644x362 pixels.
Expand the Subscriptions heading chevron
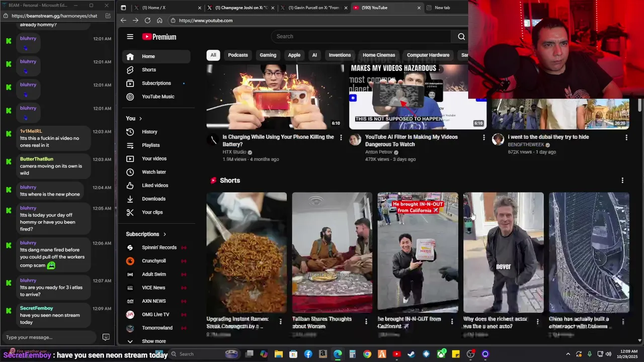click(x=165, y=234)
